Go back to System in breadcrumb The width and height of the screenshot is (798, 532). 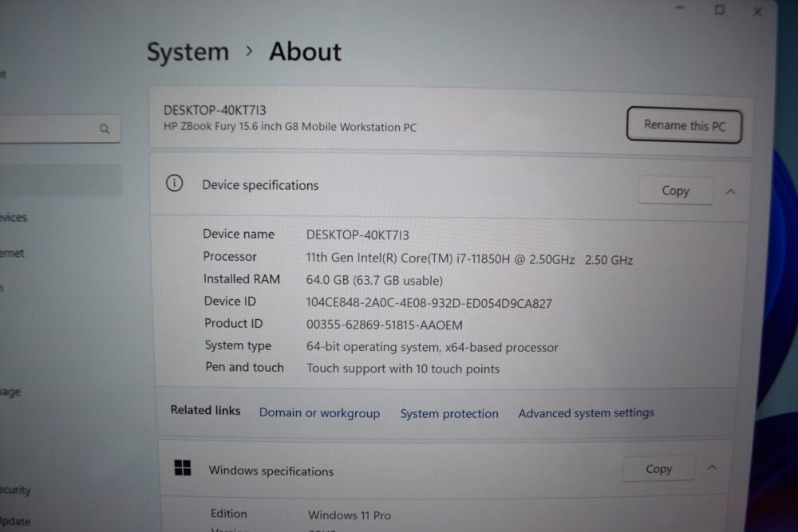tap(188, 52)
